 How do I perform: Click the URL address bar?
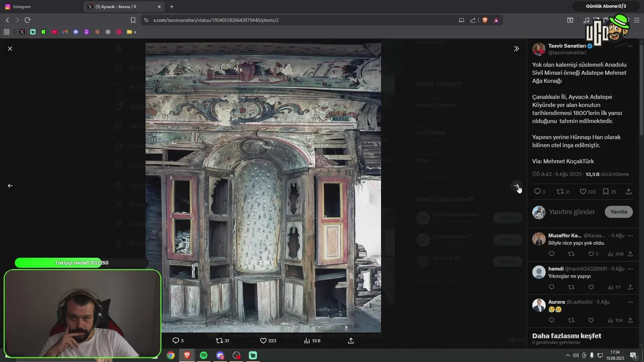coord(302,20)
